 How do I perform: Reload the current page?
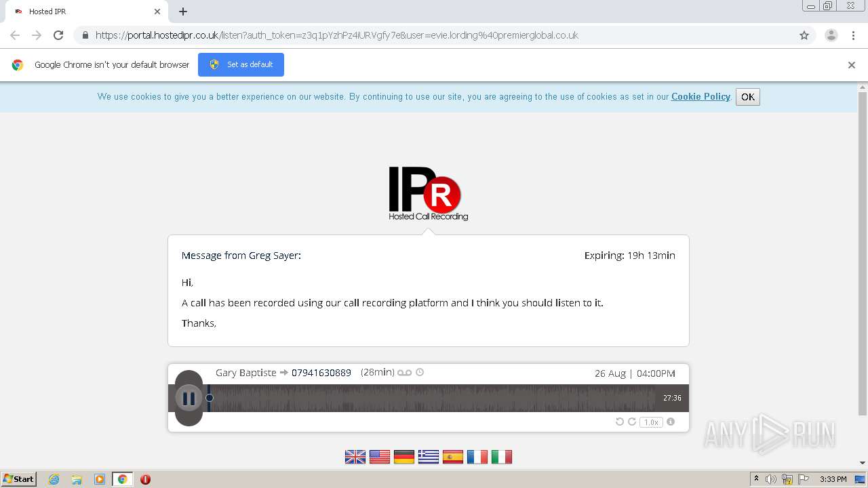58,35
